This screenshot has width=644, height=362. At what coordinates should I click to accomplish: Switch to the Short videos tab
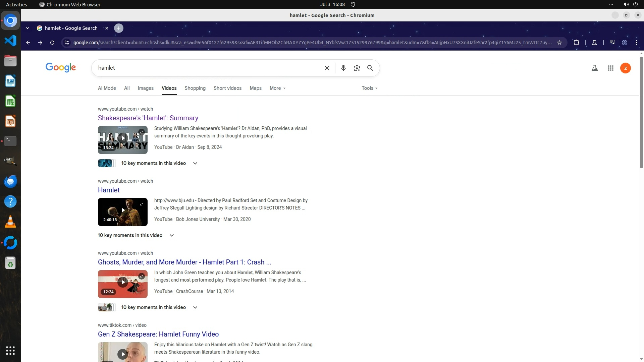click(x=227, y=88)
